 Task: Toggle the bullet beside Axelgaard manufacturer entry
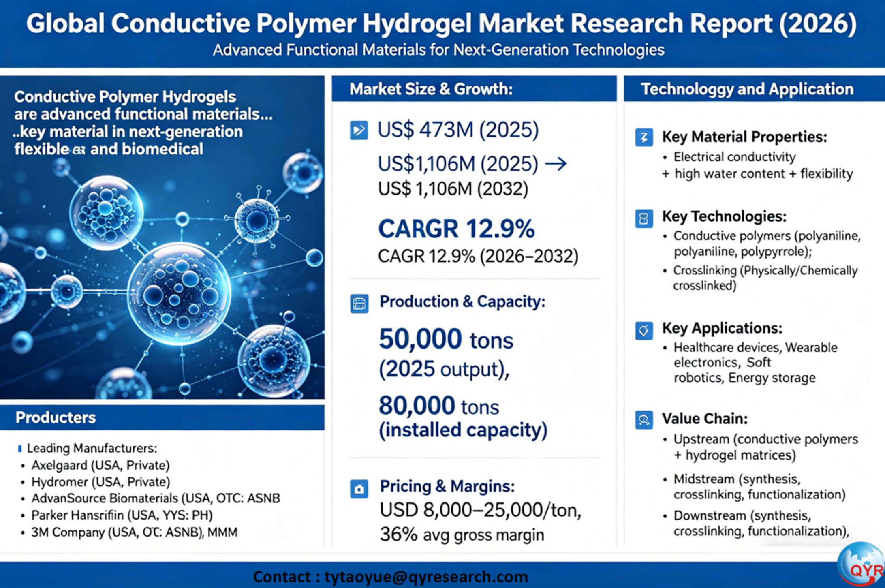point(23,466)
